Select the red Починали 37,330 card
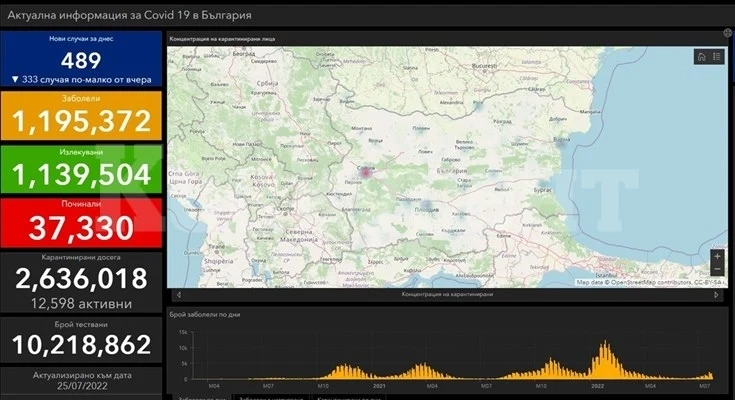The height and width of the screenshot is (400, 735). point(81,222)
